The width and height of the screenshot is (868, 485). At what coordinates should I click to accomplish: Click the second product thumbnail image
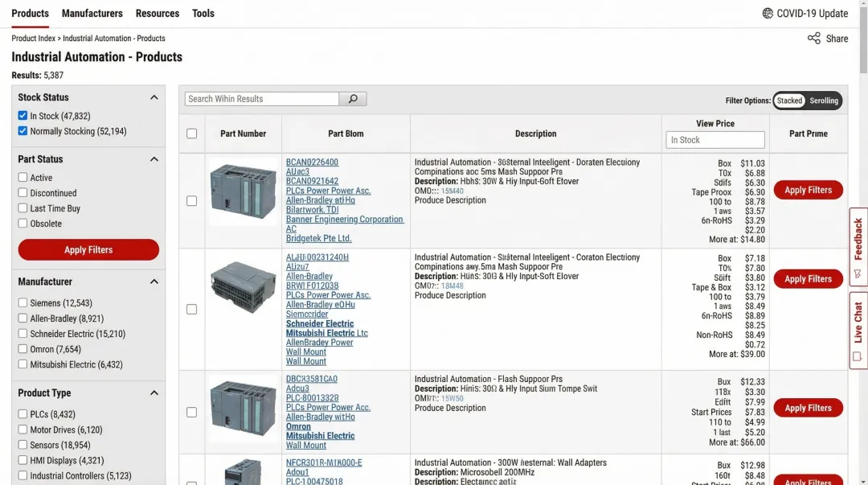[x=243, y=287]
